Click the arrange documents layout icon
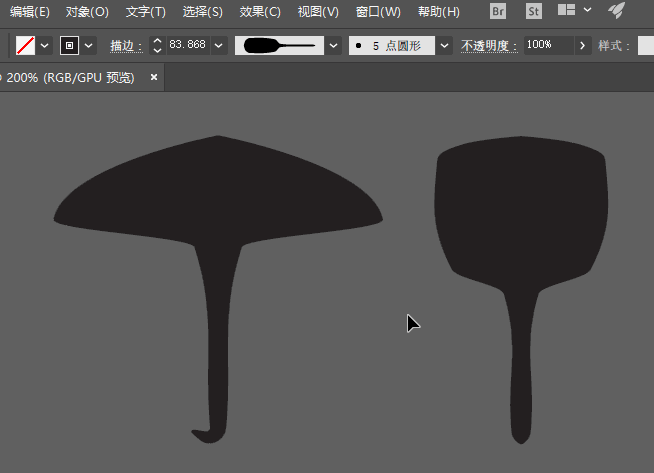 [566, 10]
